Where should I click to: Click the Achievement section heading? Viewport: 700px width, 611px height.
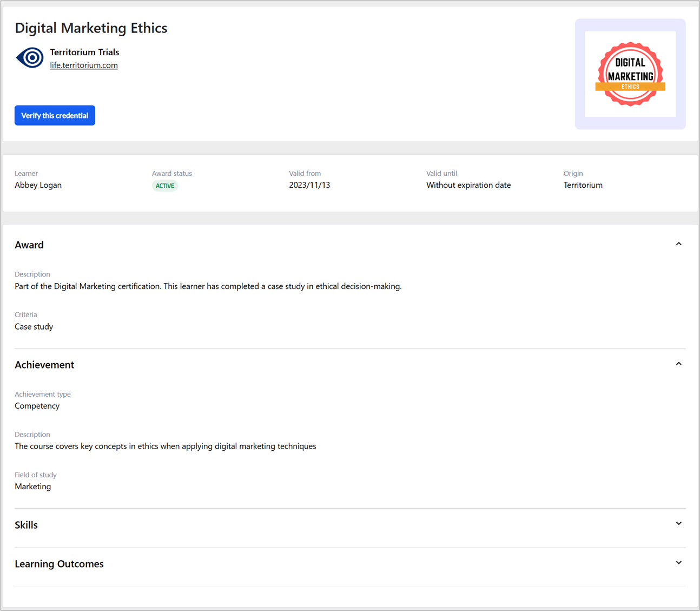(44, 365)
